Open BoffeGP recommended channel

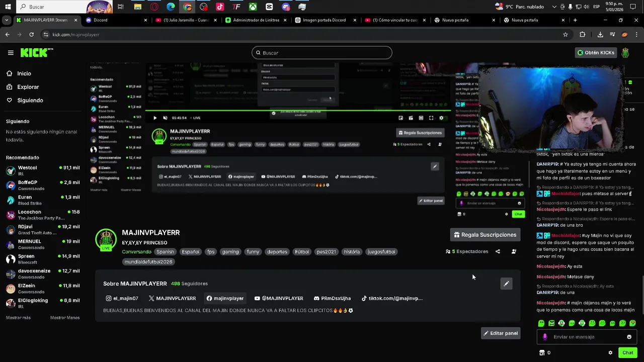(x=43, y=185)
